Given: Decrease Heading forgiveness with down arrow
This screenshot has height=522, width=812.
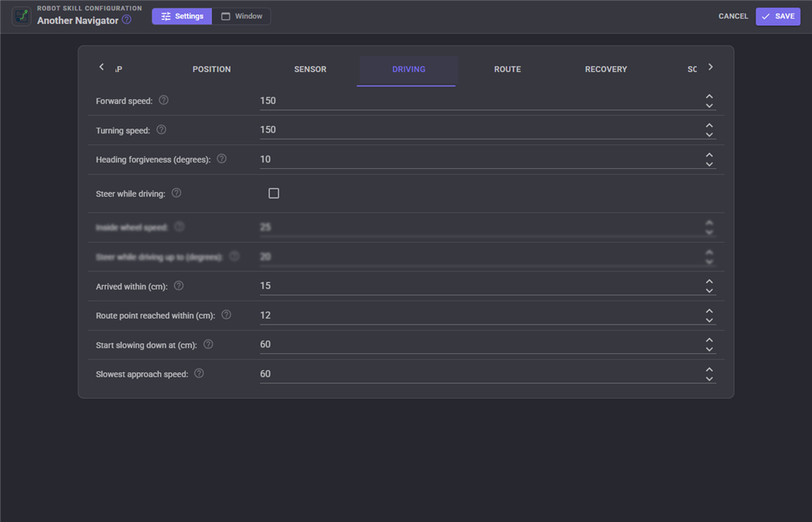Looking at the screenshot, I should point(710,164).
